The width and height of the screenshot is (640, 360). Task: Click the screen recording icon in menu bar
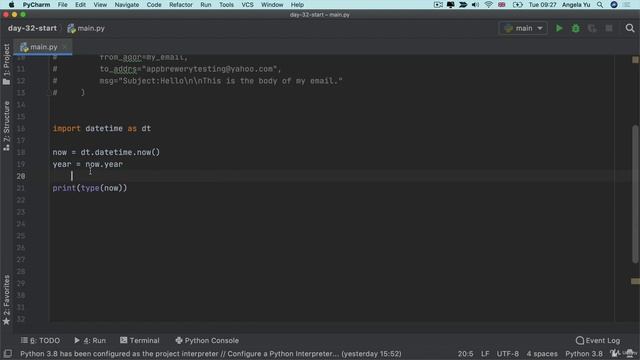tap(438, 5)
